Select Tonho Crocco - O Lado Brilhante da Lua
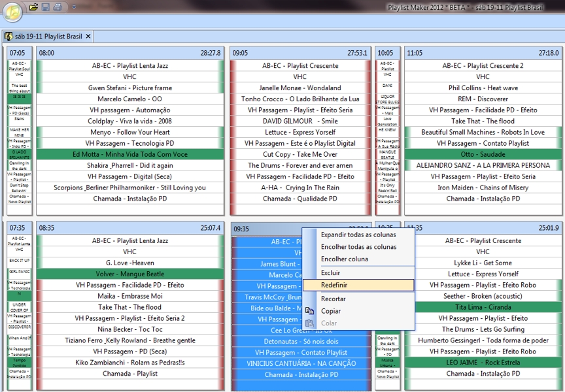The height and width of the screenshot is (392, 565). click(x=300, y=99)
